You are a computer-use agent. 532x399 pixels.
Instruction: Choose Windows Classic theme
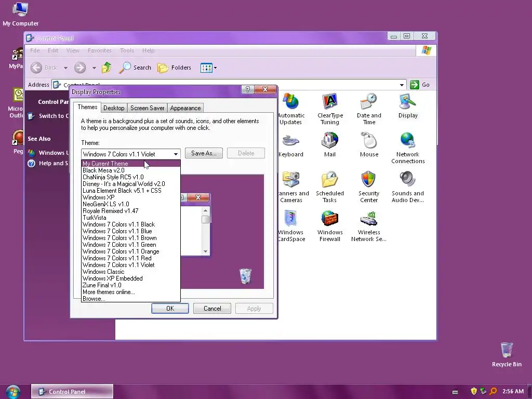pos(130,272)
